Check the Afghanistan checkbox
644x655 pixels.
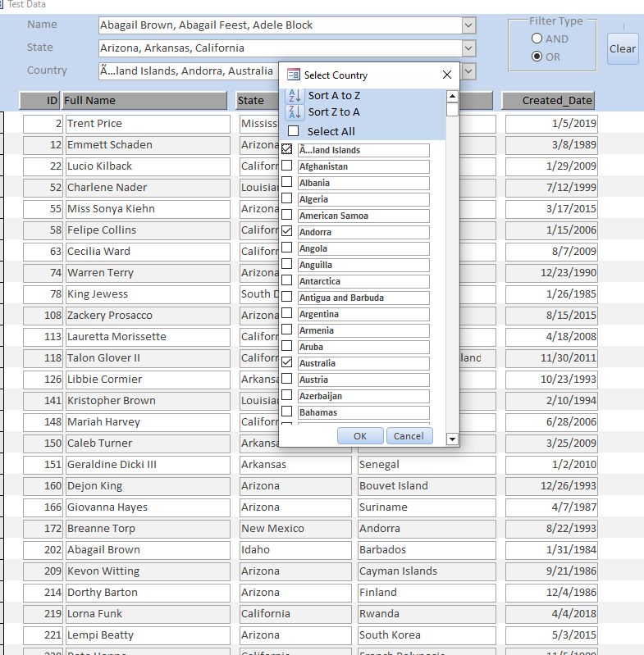[287, 166]
